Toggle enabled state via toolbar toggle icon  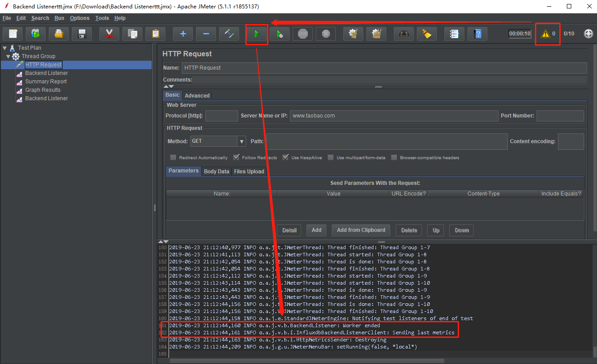pyautogui.click(x=229, y=34)
